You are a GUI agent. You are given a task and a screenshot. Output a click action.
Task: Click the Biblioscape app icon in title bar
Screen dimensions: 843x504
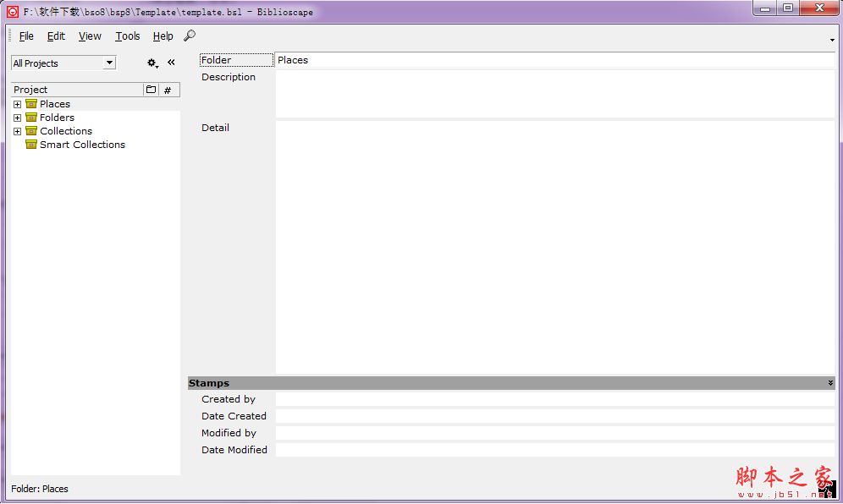pos(13,12)
